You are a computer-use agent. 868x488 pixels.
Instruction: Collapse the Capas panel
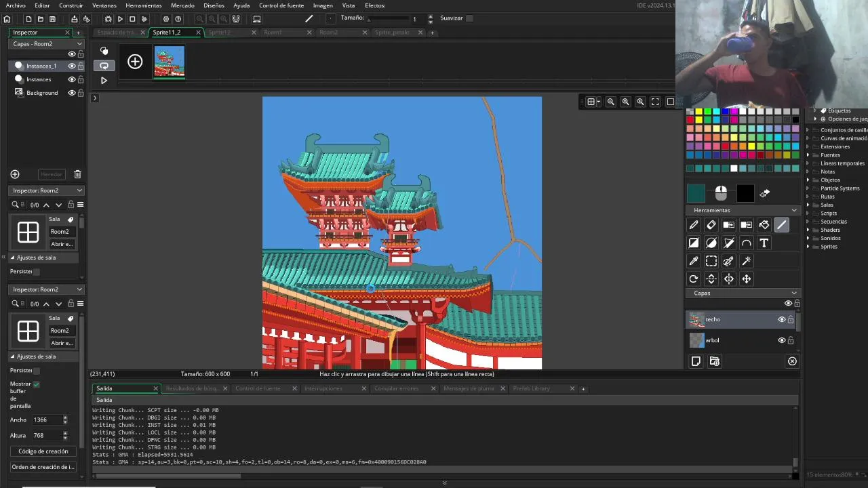pyautogui.click(x=794, y=293)
